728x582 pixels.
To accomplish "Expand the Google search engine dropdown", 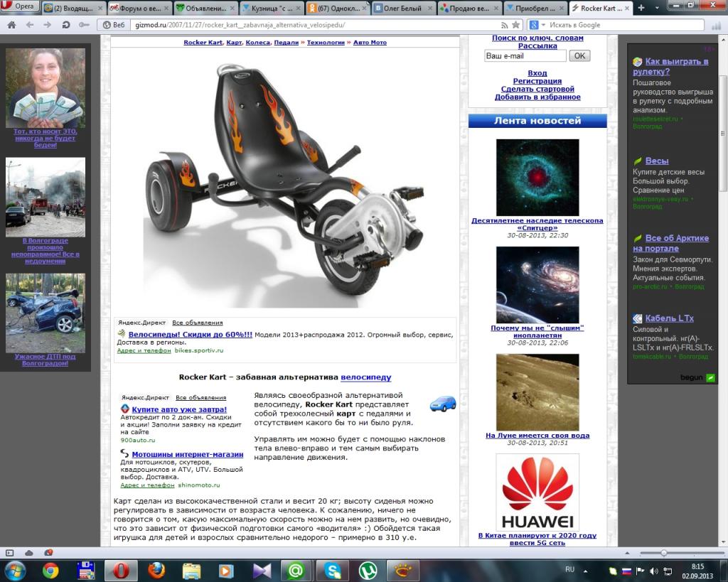I will click(x=542, y=25).
